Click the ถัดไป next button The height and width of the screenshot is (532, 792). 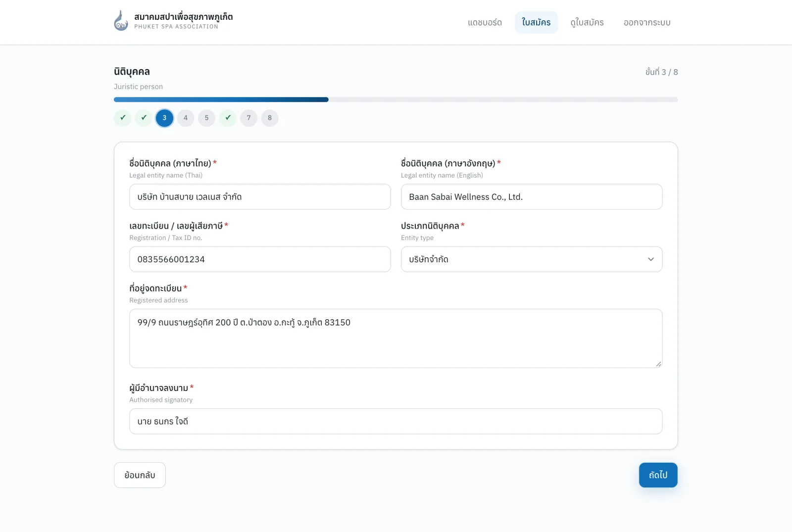tap(658, 475)
